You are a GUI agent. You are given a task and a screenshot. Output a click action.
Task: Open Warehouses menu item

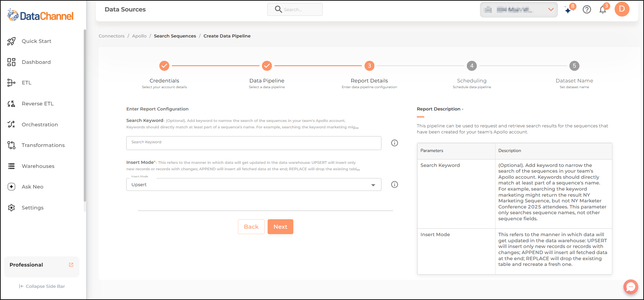coord(38,166)
